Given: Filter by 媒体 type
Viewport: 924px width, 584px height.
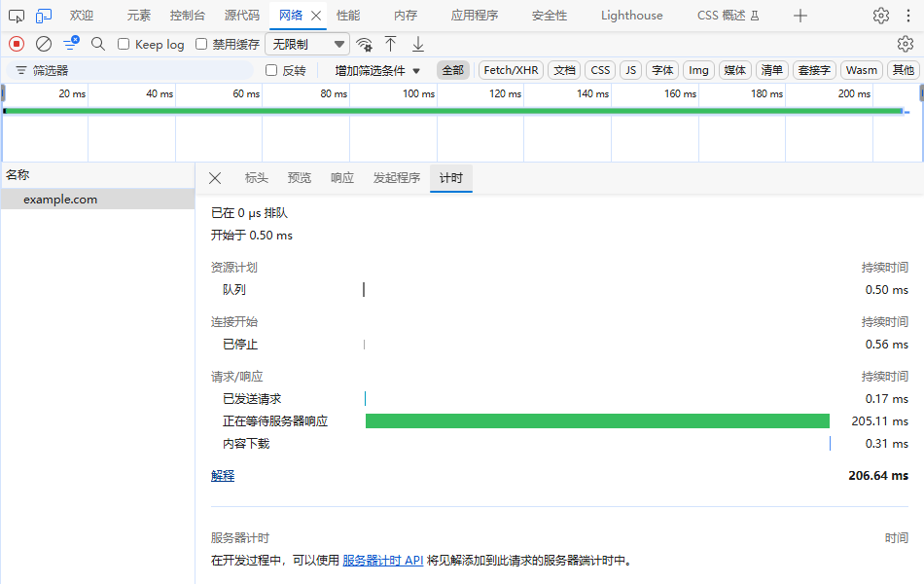Looking at the screenshot, I should pyautogui.click(x=735, y=71).
